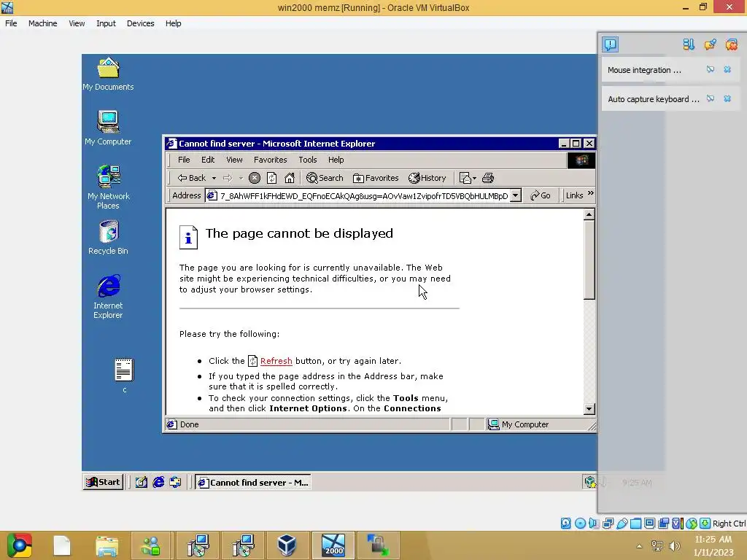The width and height of the screenshot is (747, 560).
Task: Launch Outlook Express from quick launch
Action: click(175, 483)
